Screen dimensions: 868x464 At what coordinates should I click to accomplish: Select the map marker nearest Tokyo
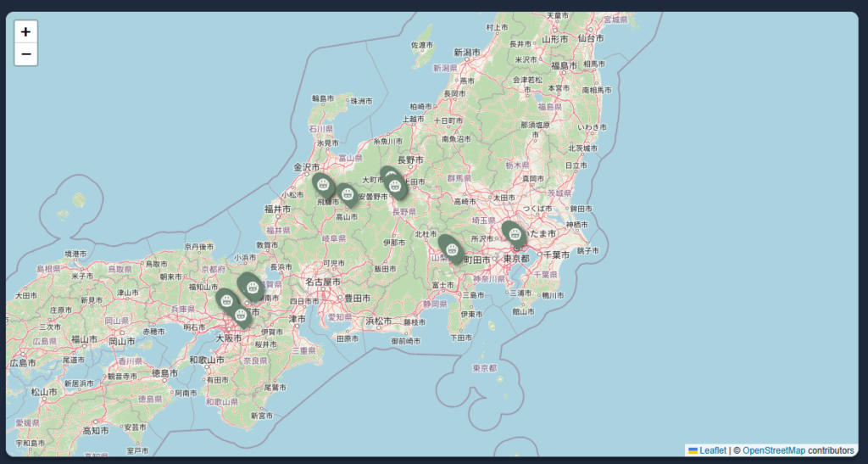tap(514, 233)
